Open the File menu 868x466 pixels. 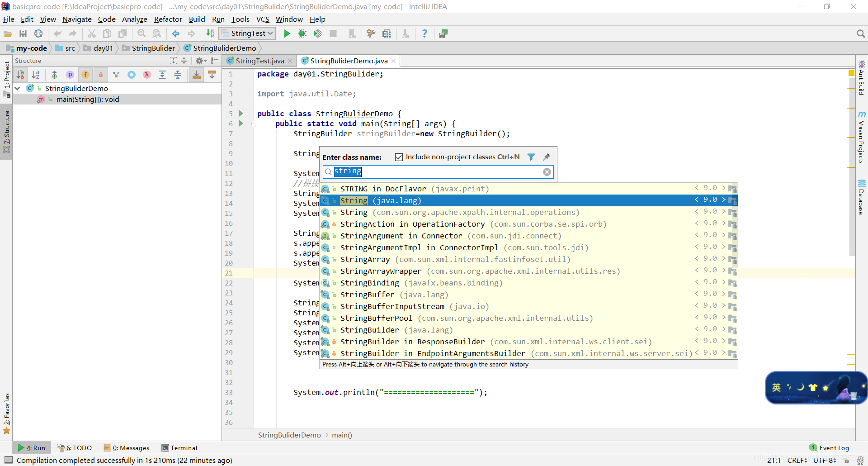pos(9,19)
